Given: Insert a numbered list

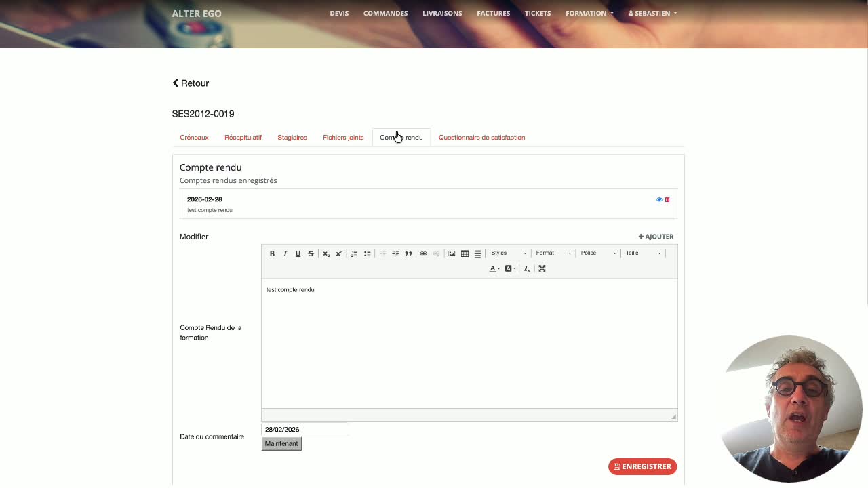Looking at the screenshot, I should tap(354, 253).
